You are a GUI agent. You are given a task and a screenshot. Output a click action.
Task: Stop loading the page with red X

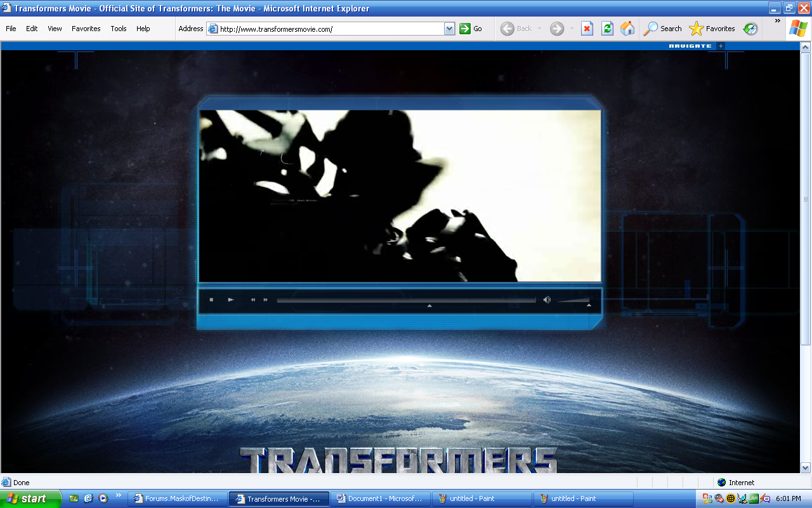[587, 29]
